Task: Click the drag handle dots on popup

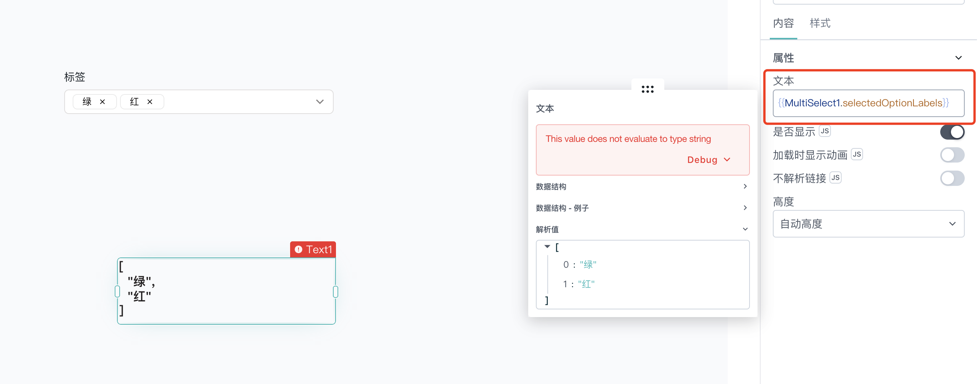Action: 647,89
